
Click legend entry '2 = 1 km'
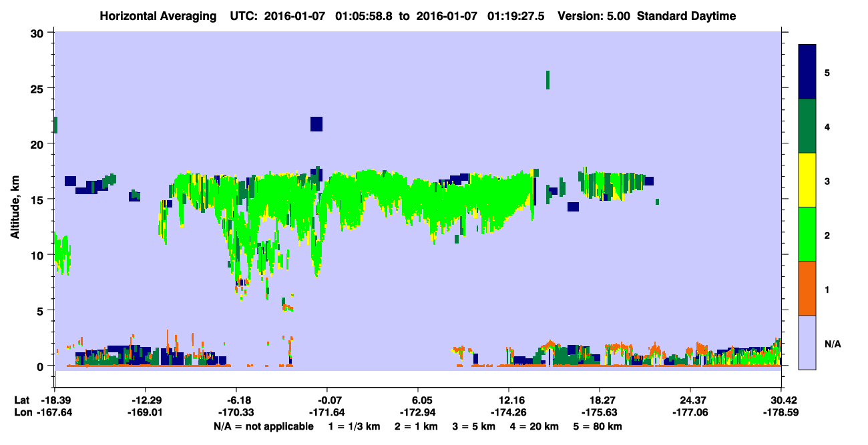(x=417, y=426)
